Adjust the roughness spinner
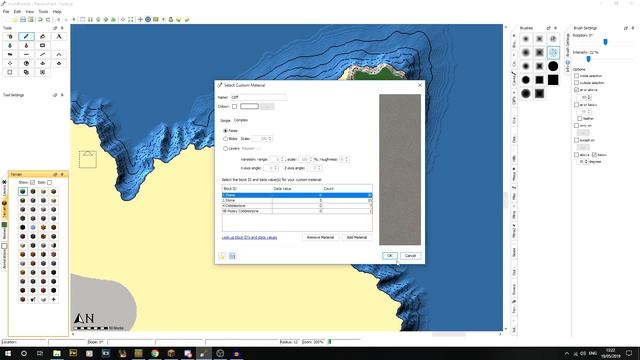 (x=344, y=159)
